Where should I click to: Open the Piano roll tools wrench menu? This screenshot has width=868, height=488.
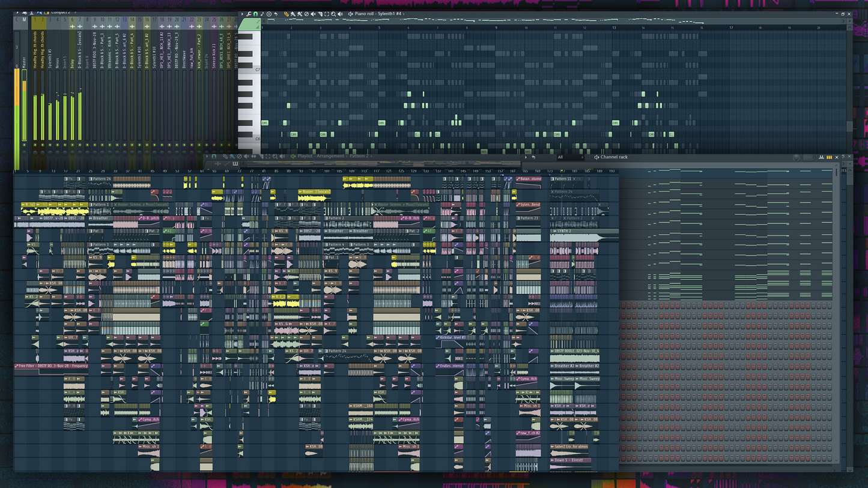coord(249,14)
